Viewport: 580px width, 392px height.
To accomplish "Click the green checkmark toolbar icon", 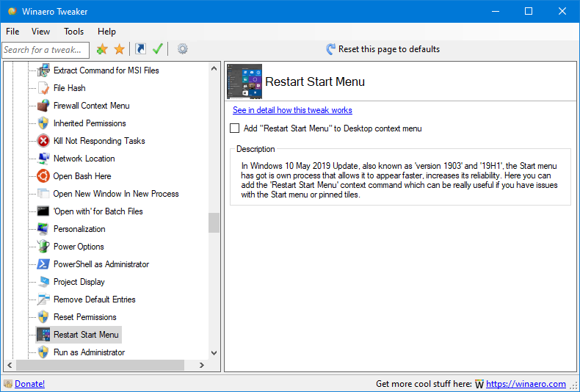I will (158, 48).
